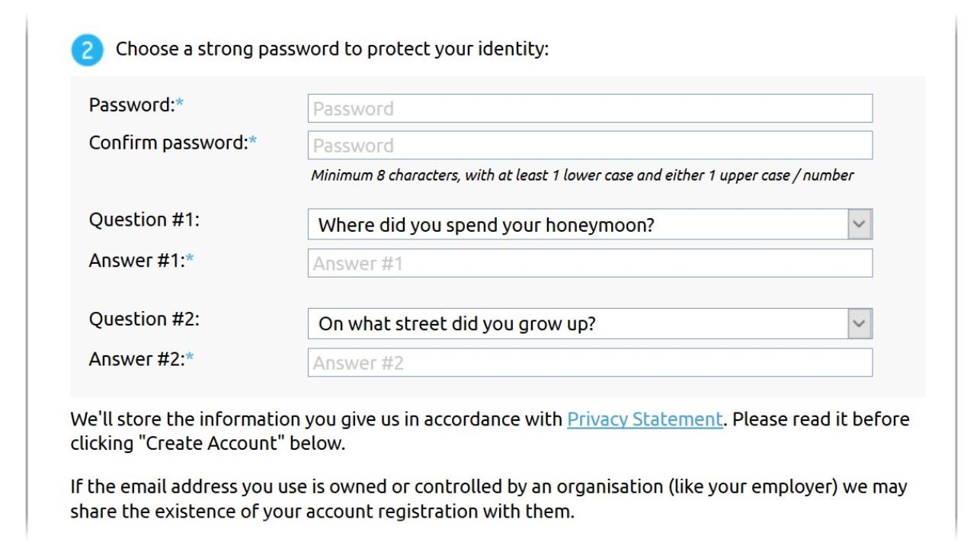Click the 'We'll store the information' paragraph

tap(489, 432)
